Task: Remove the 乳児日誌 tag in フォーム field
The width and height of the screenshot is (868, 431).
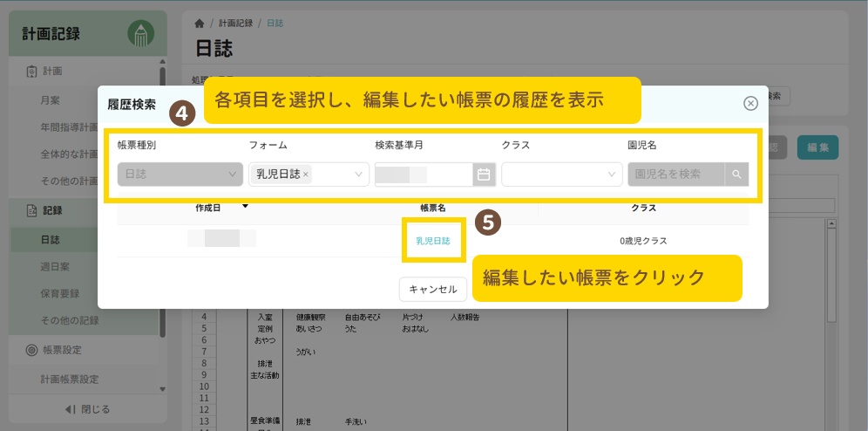Action: (x=306, y=174)
